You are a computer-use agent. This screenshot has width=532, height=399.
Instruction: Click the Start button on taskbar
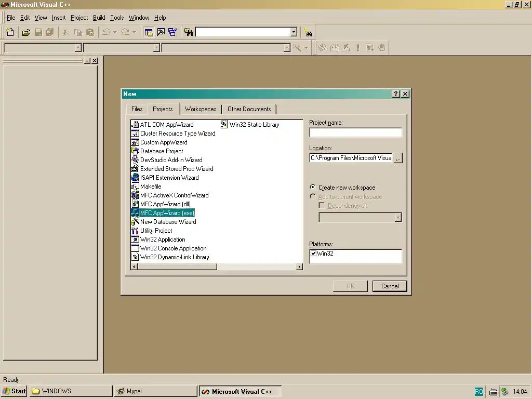[x=14, y=391]
